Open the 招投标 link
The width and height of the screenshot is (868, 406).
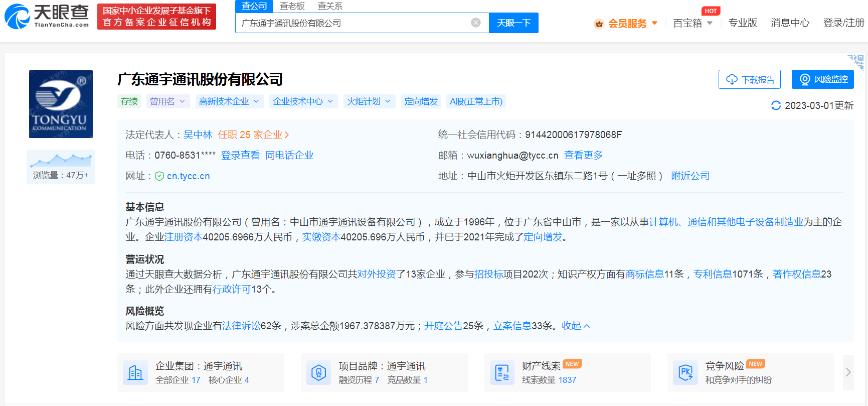tap(489, 274)
